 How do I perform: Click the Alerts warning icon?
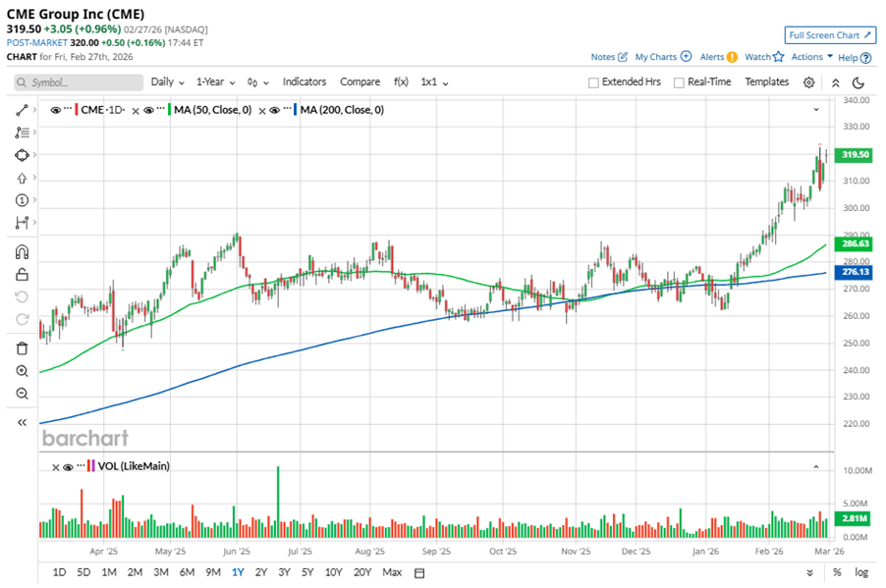coord(732,57)
